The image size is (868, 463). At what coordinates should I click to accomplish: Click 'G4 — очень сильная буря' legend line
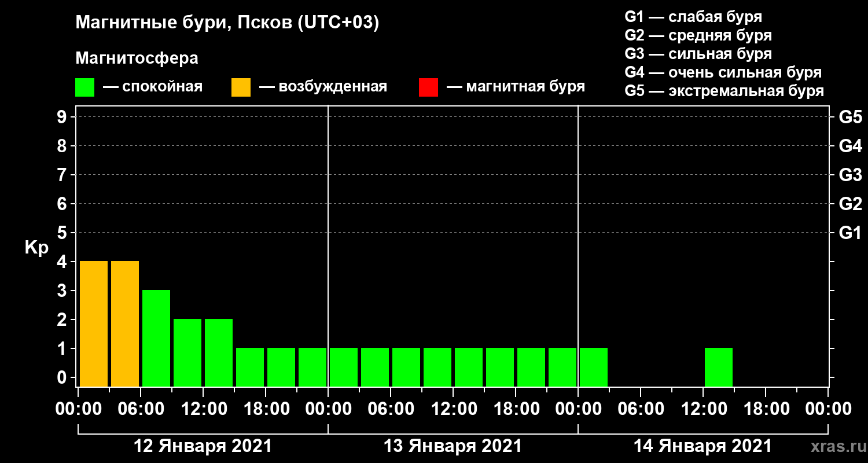[x=723, y=72]
